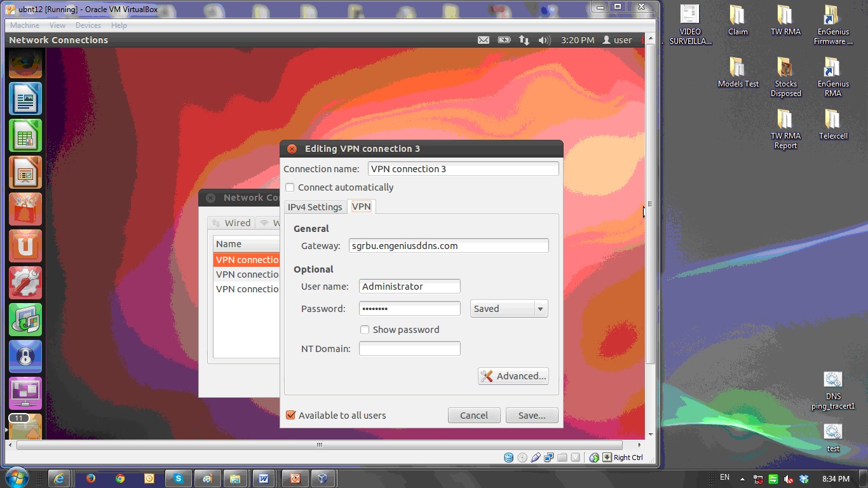Click the Save... button
This screenshot has height=488, width=868.
coord(532,416)
